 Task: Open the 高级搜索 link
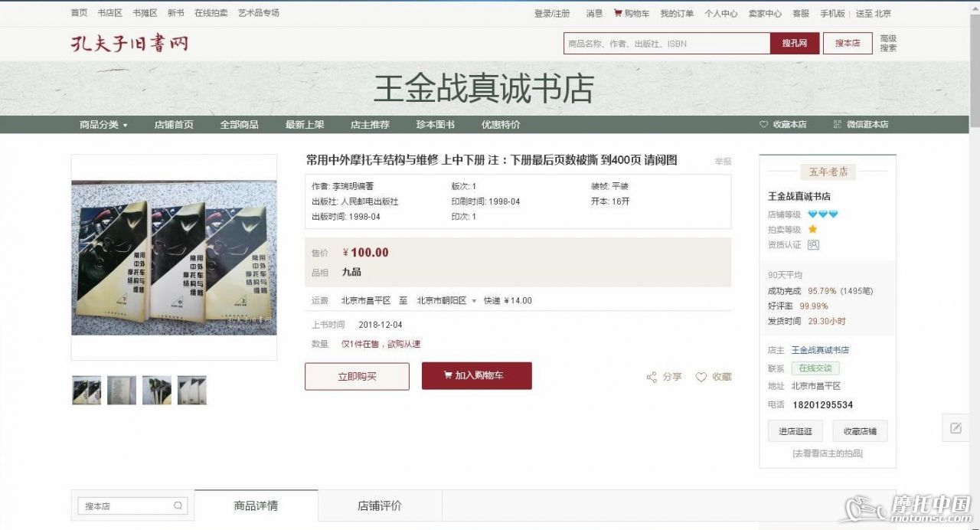(x=888, y=43)
